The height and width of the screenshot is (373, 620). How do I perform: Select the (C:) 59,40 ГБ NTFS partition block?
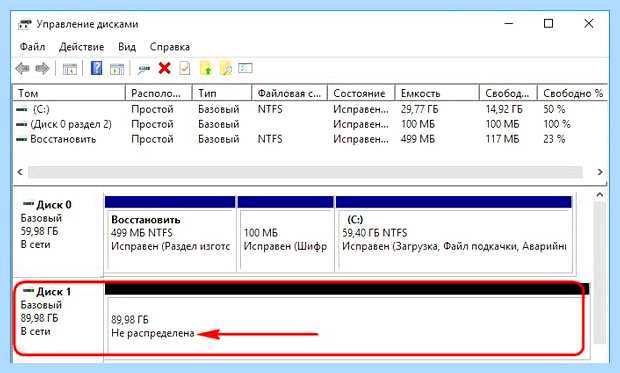pos(454,234)
